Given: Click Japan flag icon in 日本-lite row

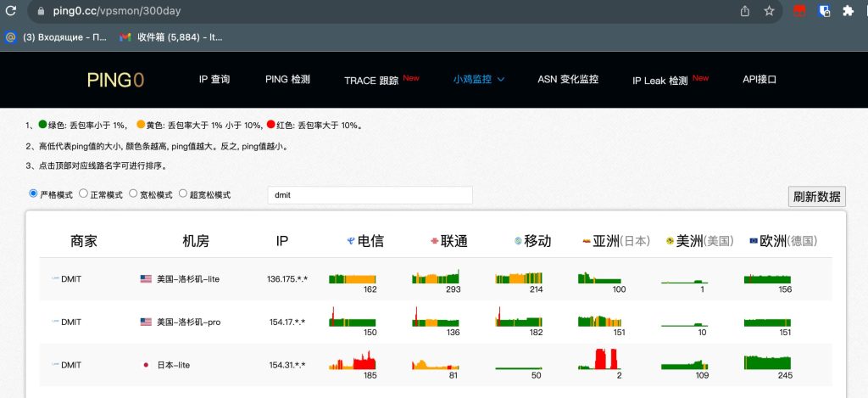Looking at the screenshot, I should [146, 365].
